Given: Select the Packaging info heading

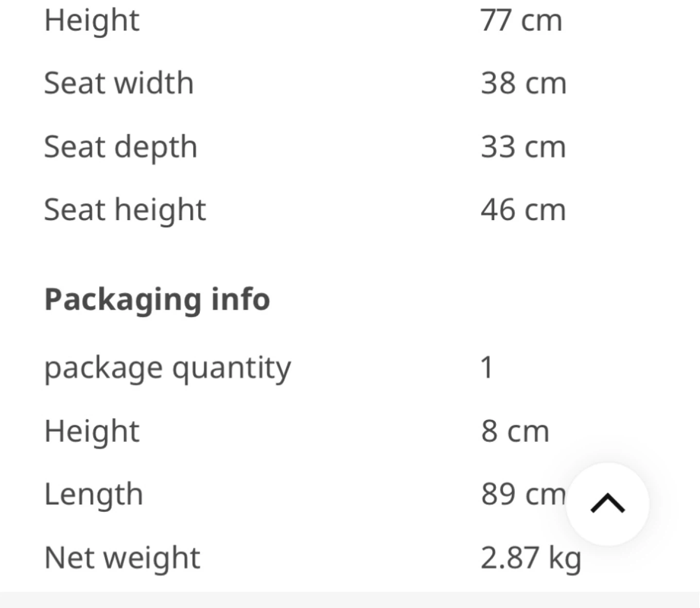Looking at the screenshot, I should click(157, 299).
